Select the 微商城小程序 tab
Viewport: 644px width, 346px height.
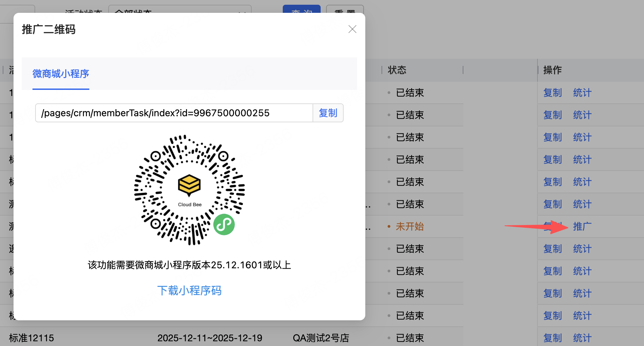click(x=61, y=74)
